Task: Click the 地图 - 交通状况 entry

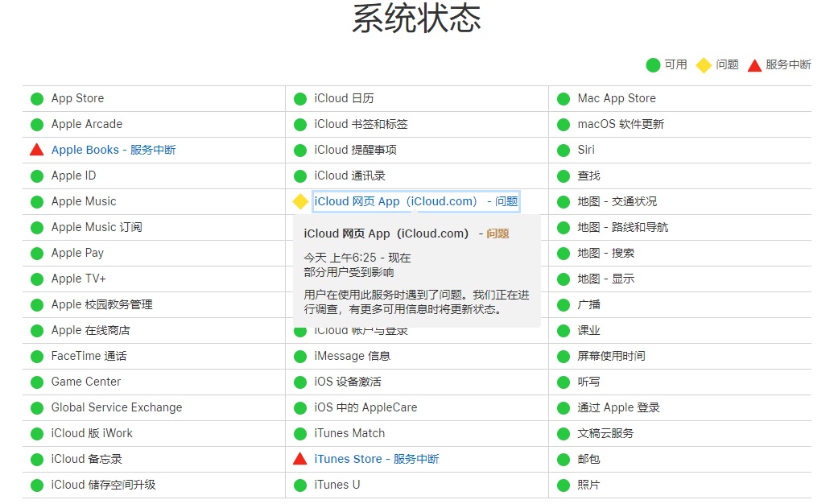Action: coord(617,202)
